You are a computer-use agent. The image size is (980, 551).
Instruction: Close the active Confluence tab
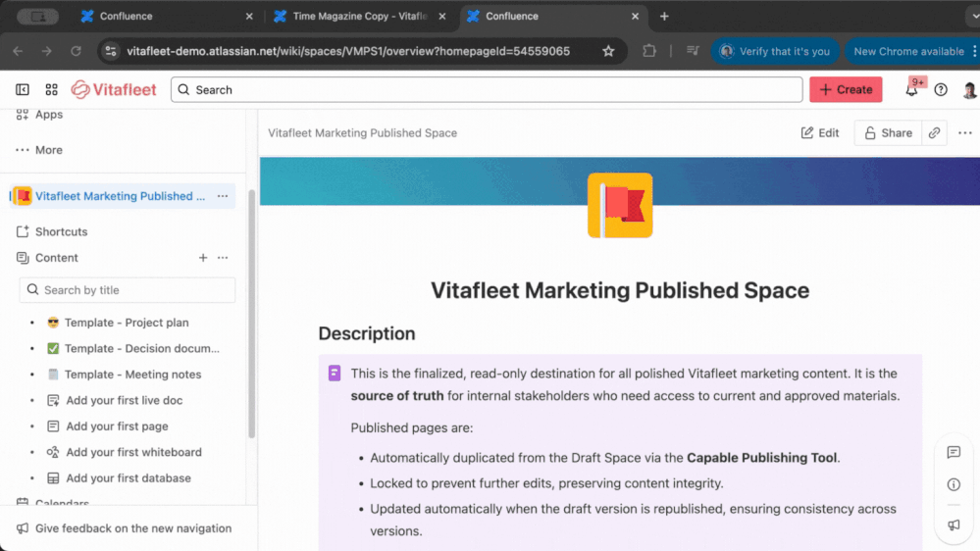tap(635, 17)
